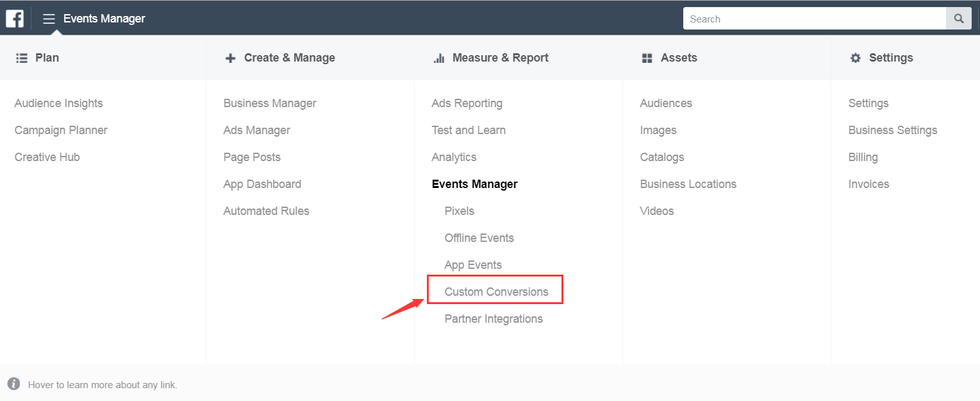The width and height of the screenshot is (980, 401).
Task: Navigate to Catalogs under Assets
Action: coord(661,157)
